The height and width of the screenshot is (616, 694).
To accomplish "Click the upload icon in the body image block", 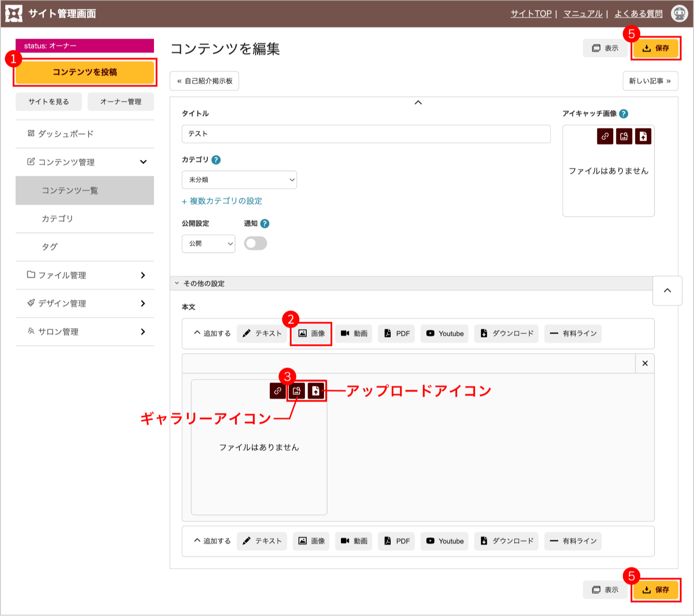I will [x=316, y=391].
